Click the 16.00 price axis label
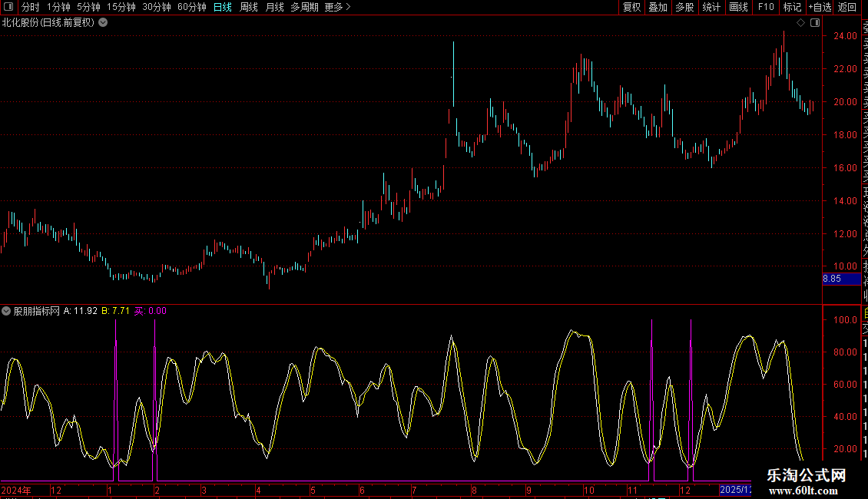The width and height of the screenshot is (868, 499). [845, 167]
